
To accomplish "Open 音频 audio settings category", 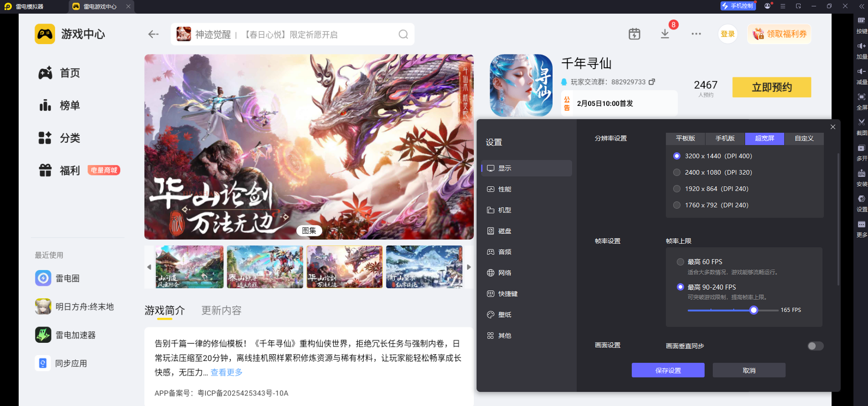I will (527, 252).
